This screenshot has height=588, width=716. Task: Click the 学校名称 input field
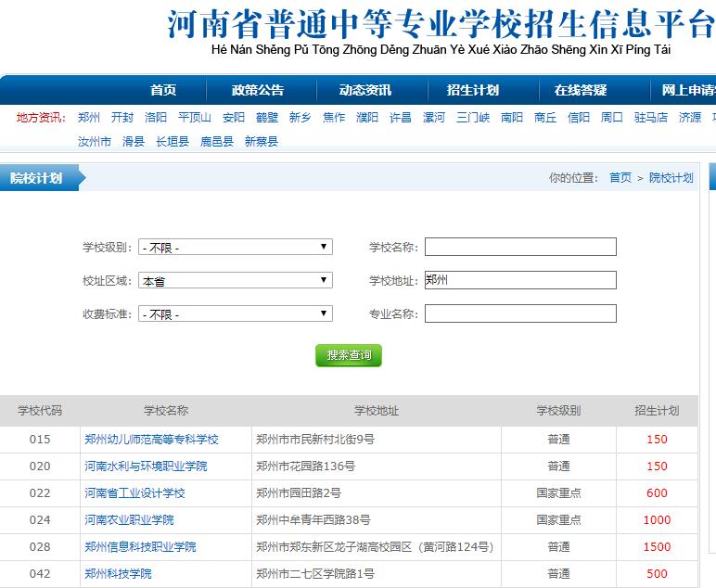pyautogui.click(x=520, y=247)
